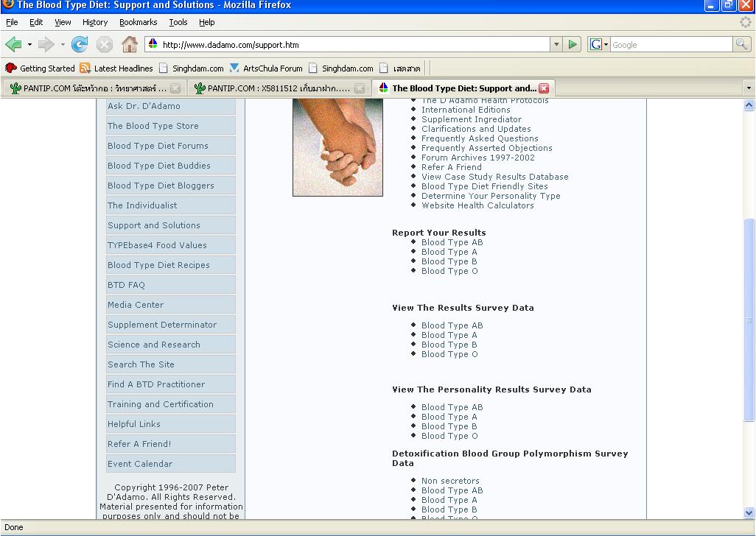
Task: Open Science and Research link
Action: tap(171, 345)
